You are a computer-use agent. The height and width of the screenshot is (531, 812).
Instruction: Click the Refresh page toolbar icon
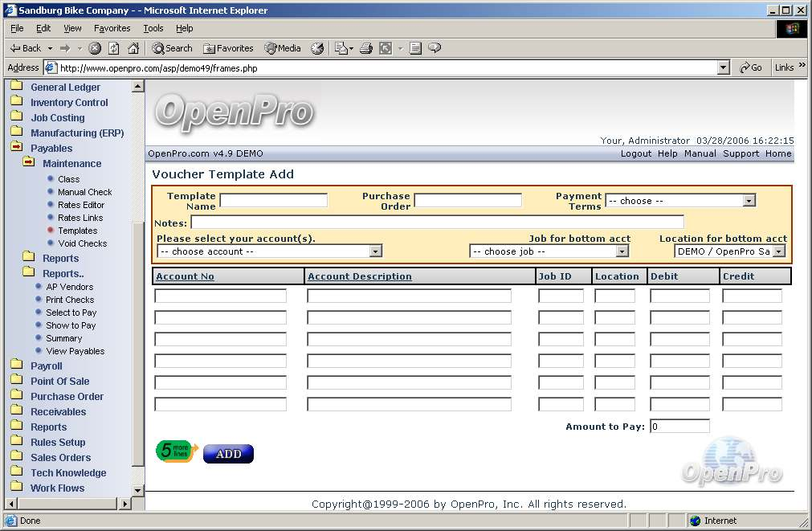pos(114,48)
